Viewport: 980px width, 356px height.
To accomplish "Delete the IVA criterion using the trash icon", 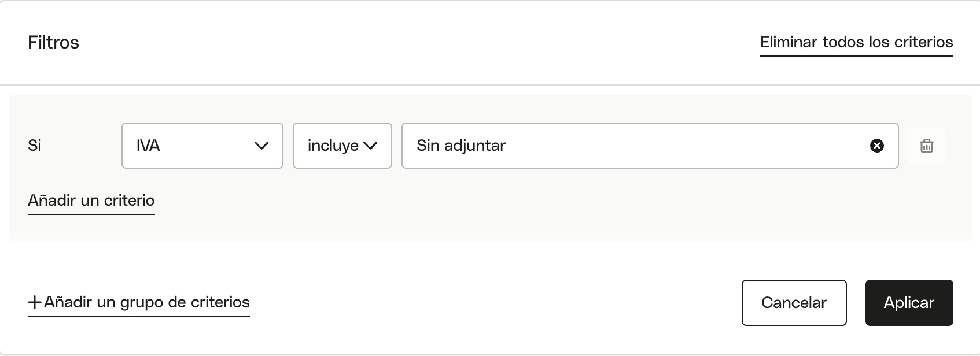I will coord(926,146).
